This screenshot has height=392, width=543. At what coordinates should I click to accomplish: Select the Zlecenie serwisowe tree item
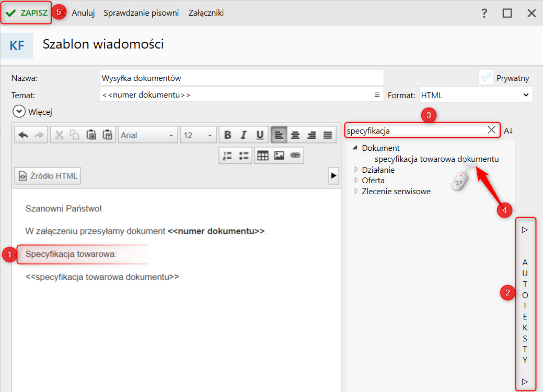[x=396, y=191]
